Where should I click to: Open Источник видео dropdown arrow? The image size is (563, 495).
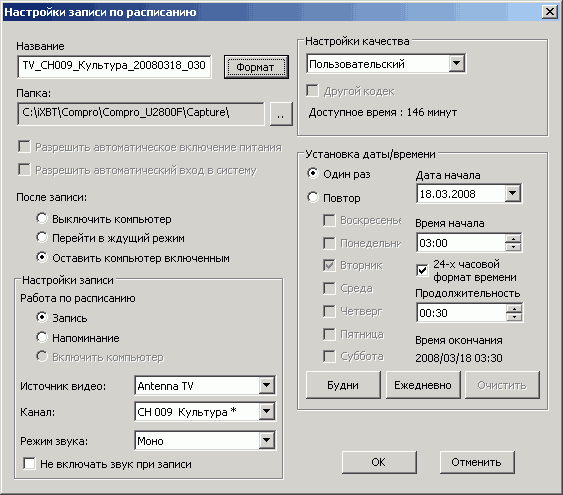tap(267, 386)
